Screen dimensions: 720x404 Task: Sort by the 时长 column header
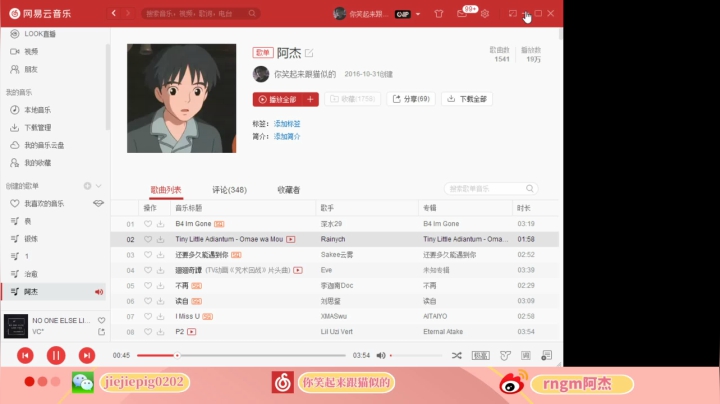pyautogui.click(x=523, y=208)
